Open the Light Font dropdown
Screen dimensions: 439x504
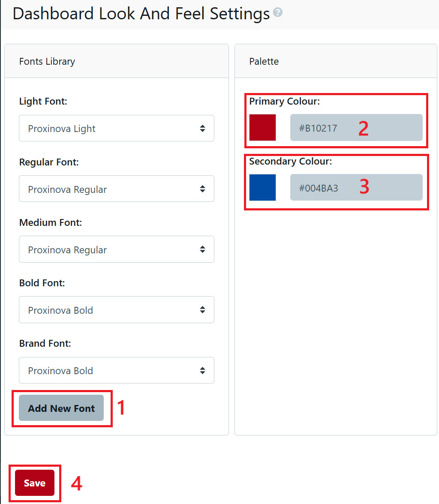pyautogui.click(x=116, y=128)
